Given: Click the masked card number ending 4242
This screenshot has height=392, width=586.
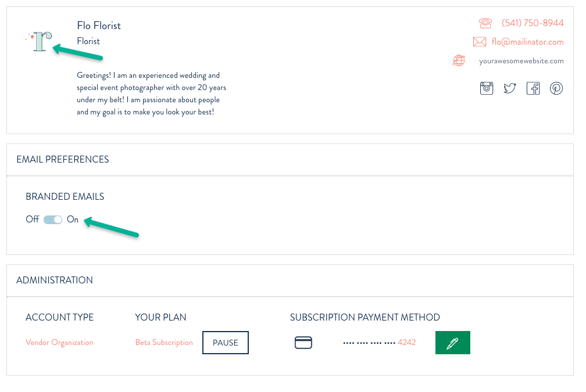Looking at the screenshot, I should tap(379, 343).
